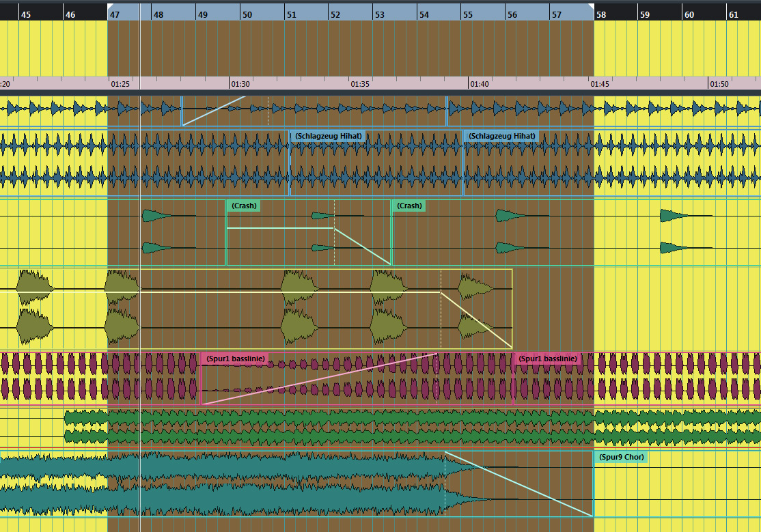Click the right locator marker at bar 58

coord(591,7)
